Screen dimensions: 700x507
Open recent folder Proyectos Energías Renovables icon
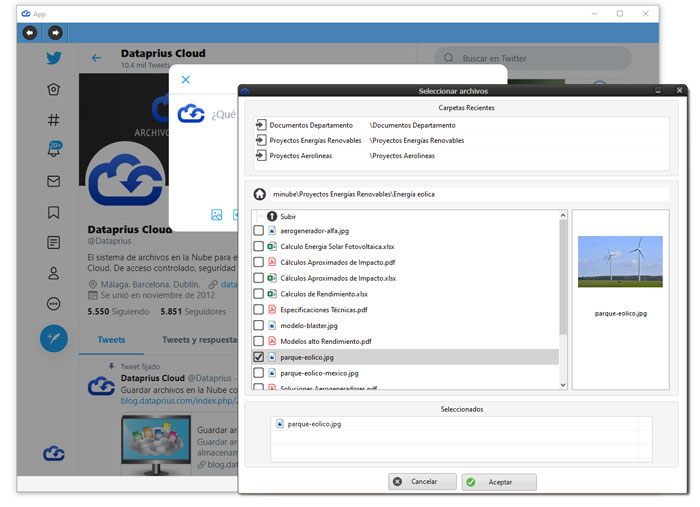point(261,140)
